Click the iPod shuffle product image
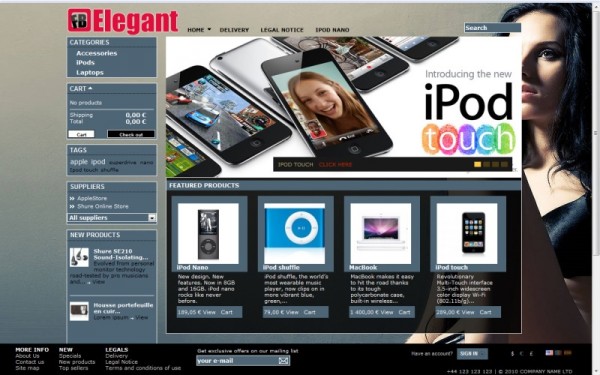Screen dimensions: 600x375 pyautogui.click(x=295, y=233)
